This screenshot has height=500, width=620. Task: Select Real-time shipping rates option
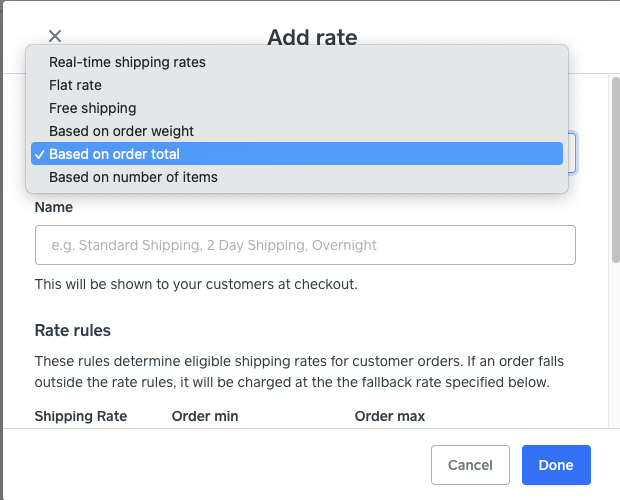coord(127,62)
